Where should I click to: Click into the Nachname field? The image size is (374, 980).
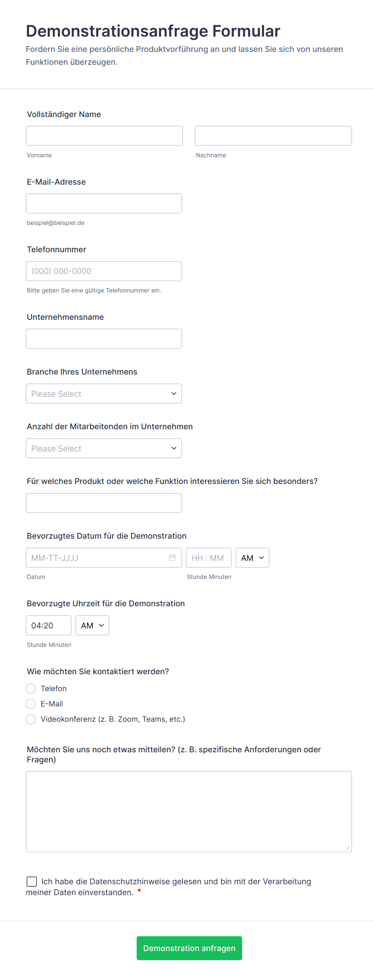pos(273,136)
